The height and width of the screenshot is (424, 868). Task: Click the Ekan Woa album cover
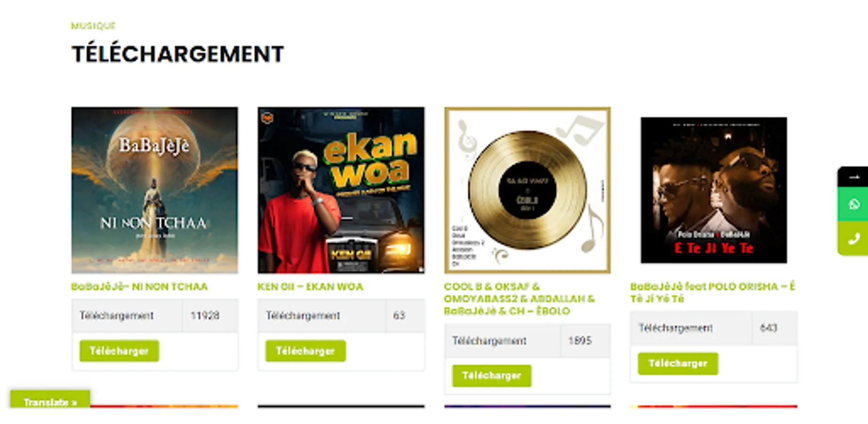click(x=341, y=190)
